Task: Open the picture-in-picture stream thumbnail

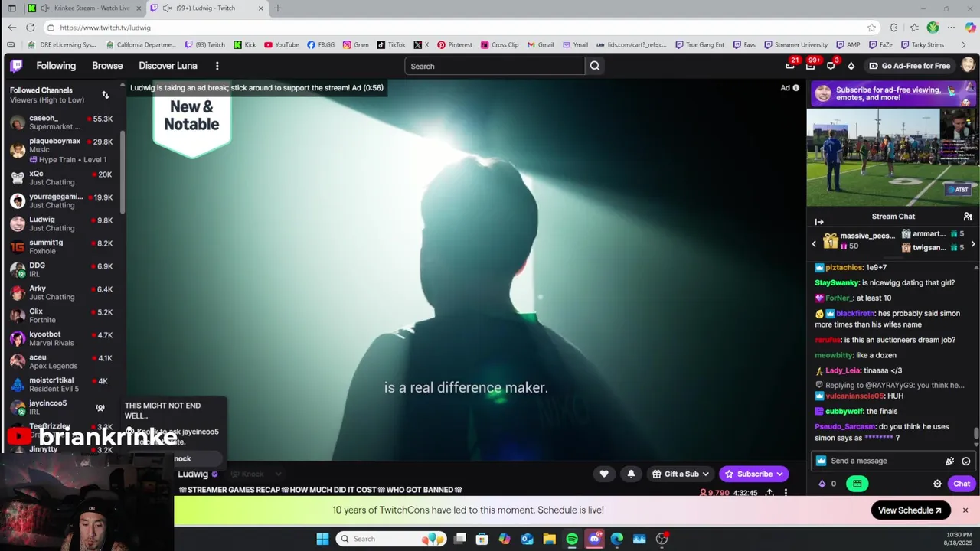Action: click(892, 157)
